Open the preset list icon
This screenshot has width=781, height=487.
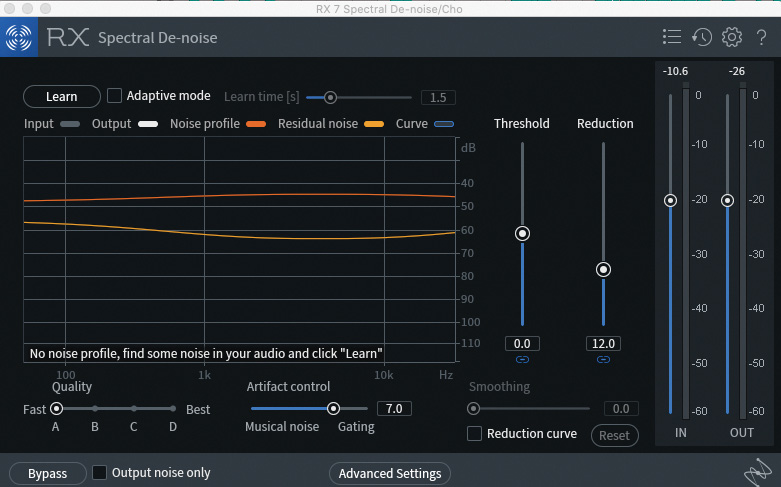click(672, 37)
